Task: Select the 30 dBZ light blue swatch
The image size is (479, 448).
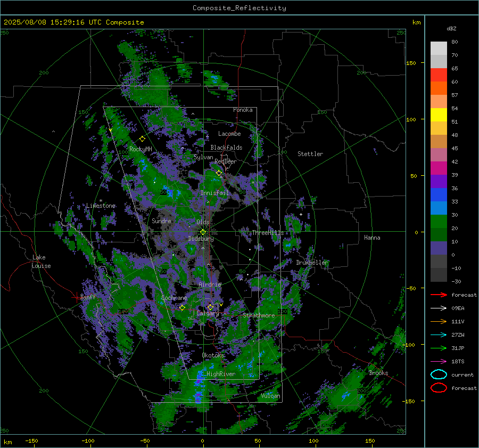Action: 439,208
